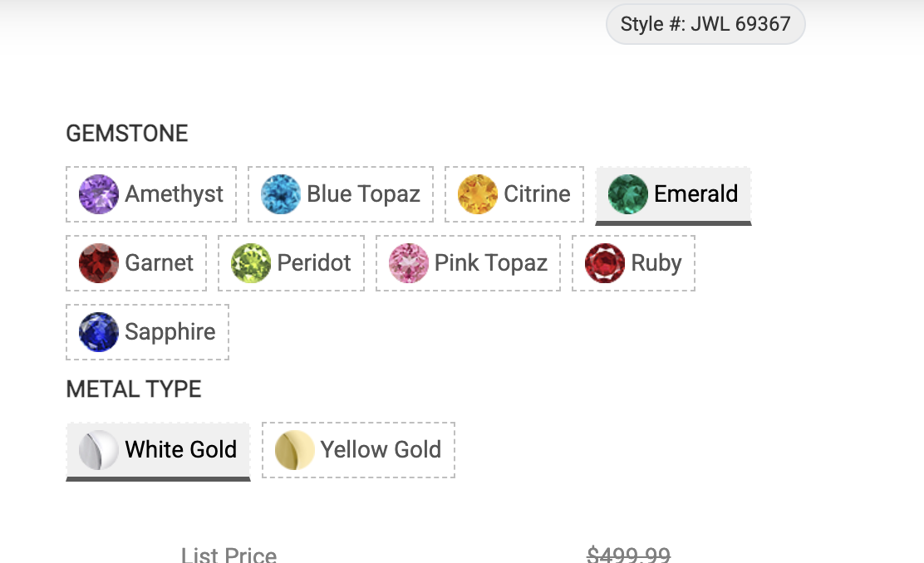Click the lime green Peridot gem icon
The height and width of the screenshot is (563, 924).
coord(251,263)
